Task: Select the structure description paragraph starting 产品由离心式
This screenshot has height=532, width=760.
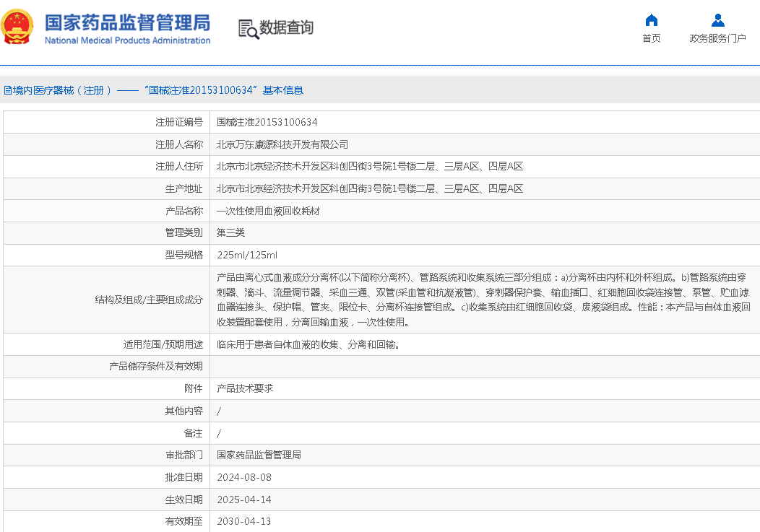Action: (483, 300)
